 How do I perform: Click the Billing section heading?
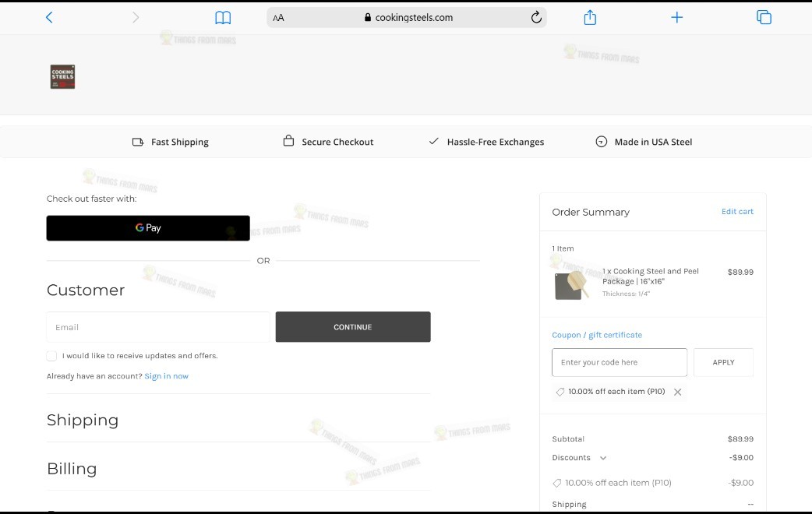[x=72, y=469]
